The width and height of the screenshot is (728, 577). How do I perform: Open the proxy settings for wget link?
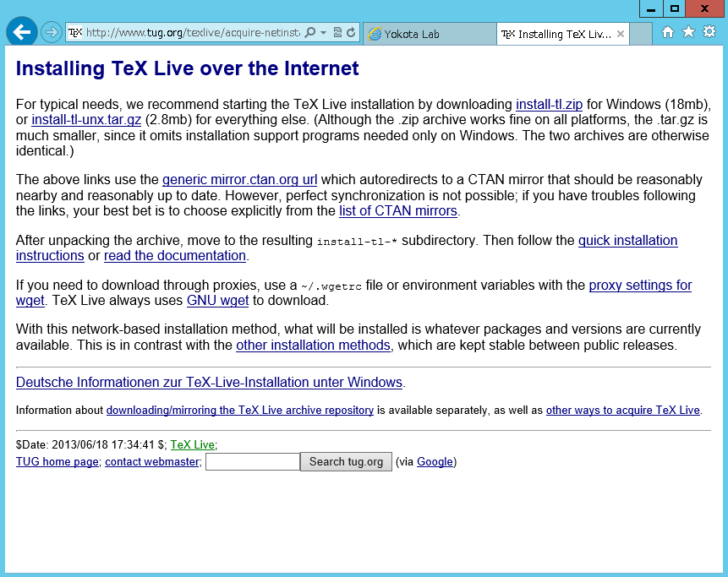tap(640, 286)
